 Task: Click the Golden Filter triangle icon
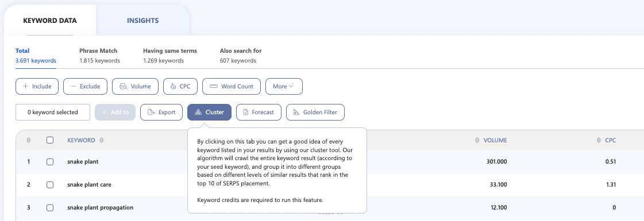click(x=296, y=113)
